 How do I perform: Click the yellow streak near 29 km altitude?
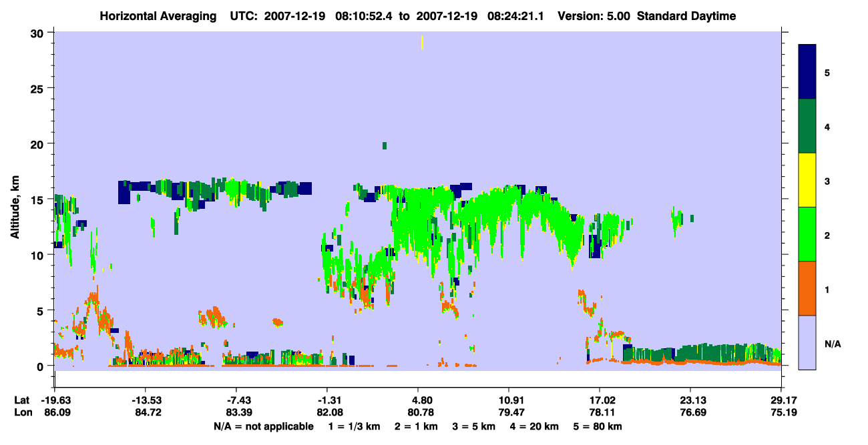[422, 42]
